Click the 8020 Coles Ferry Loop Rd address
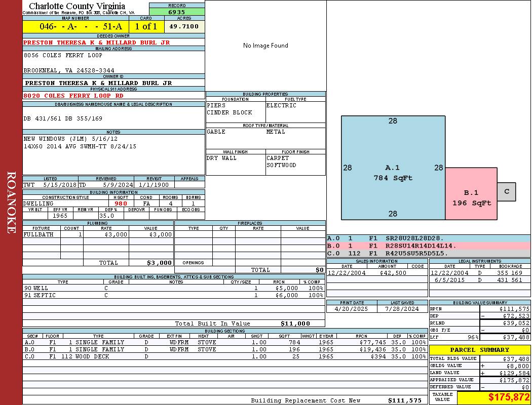Viewport: 532px width, 405px height. [x=73, y=95]
